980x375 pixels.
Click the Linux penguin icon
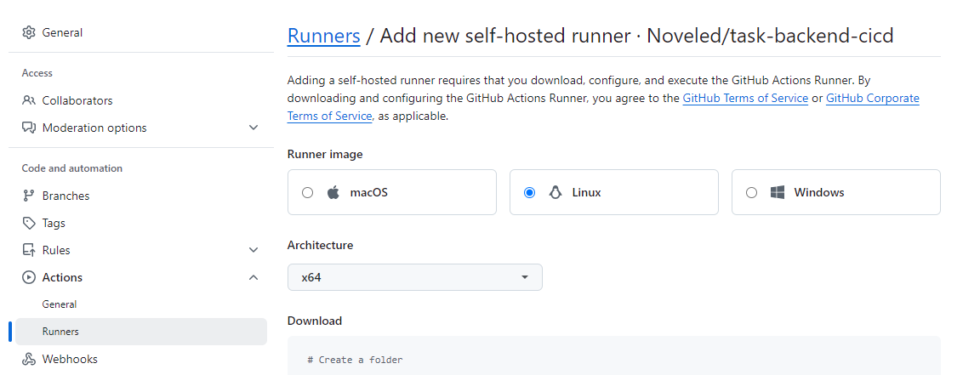[555, 192]
